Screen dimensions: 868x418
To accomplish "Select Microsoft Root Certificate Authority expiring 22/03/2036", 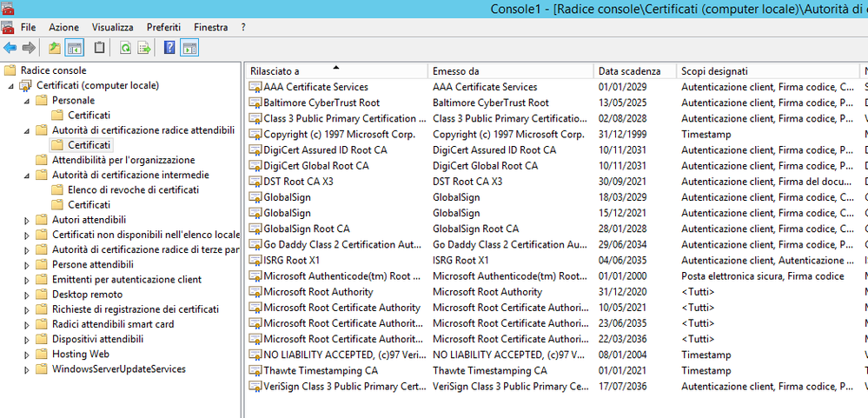I will [x=556, y=339].
